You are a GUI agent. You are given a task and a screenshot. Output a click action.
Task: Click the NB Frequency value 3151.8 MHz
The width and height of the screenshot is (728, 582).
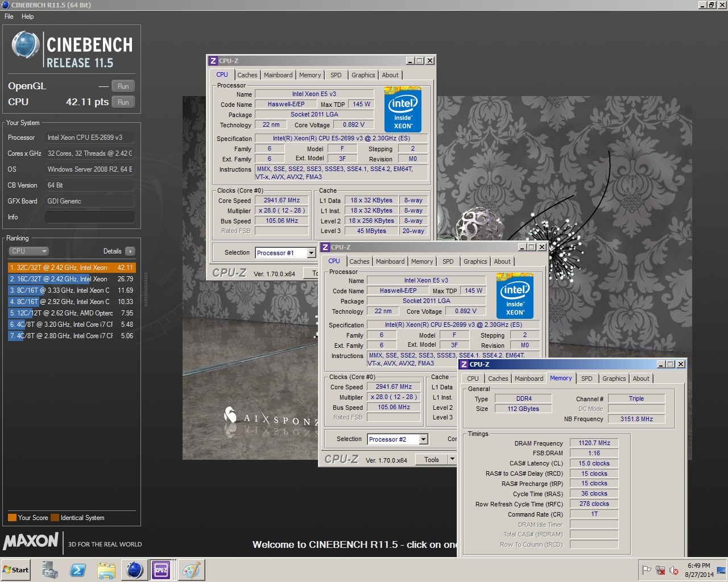click(636, 419)
